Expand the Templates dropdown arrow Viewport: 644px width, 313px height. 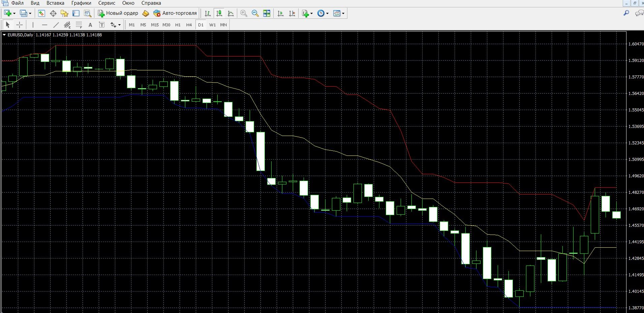pos(343,13)
